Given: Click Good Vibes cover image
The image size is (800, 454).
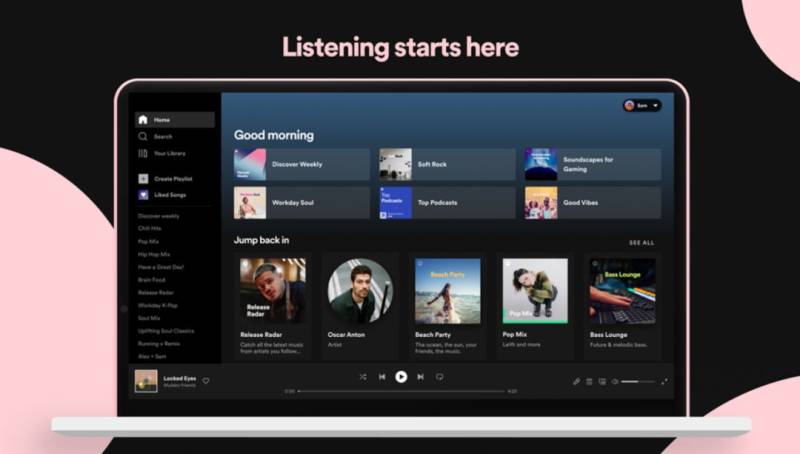Looking at the screenshot, I should pos(541,203).
